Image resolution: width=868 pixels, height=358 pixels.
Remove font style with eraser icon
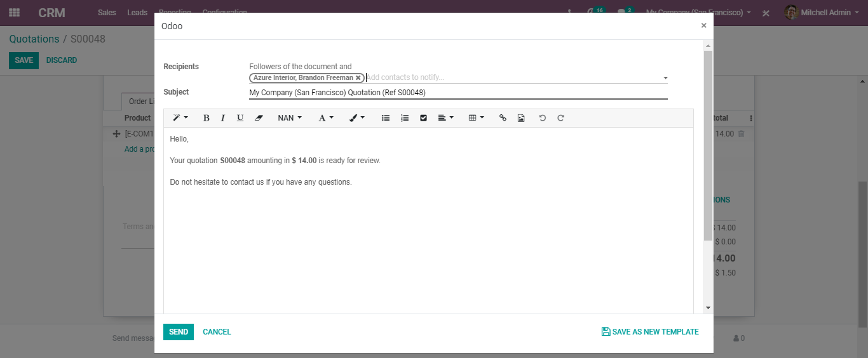[259, 118]
